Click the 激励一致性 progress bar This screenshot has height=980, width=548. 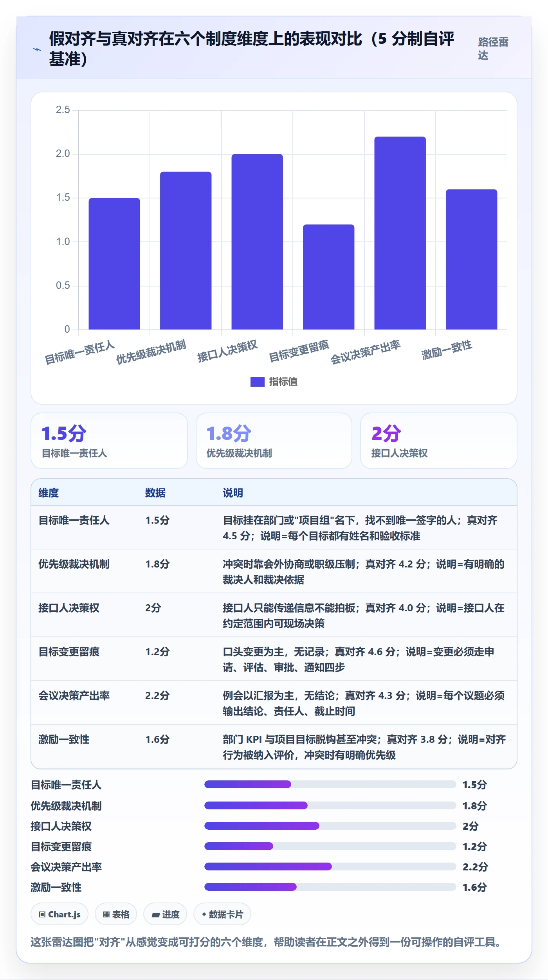point(330,887)
